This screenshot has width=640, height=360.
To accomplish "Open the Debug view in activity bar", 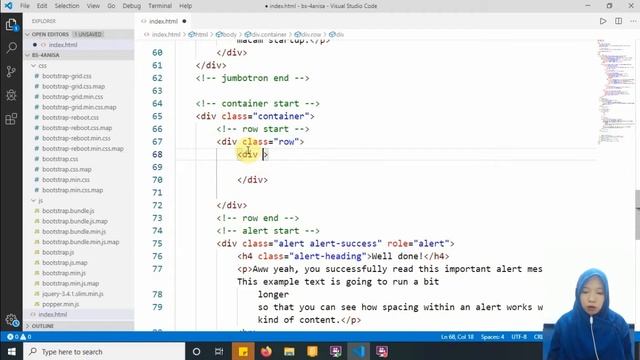I will point(11,95).
